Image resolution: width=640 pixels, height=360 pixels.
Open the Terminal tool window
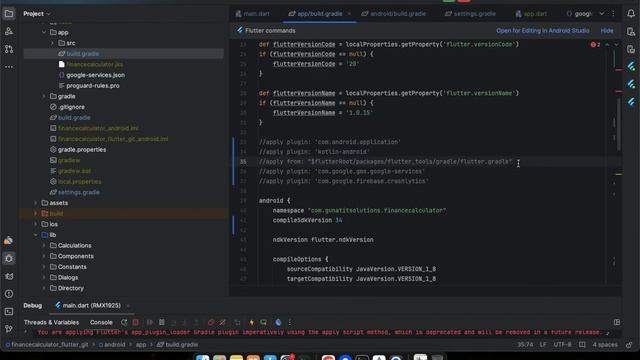9,311
